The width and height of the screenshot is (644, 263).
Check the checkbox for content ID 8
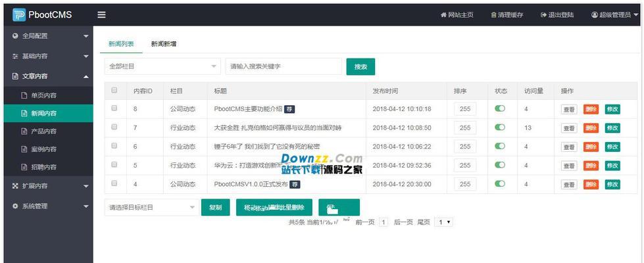(114, 108)
